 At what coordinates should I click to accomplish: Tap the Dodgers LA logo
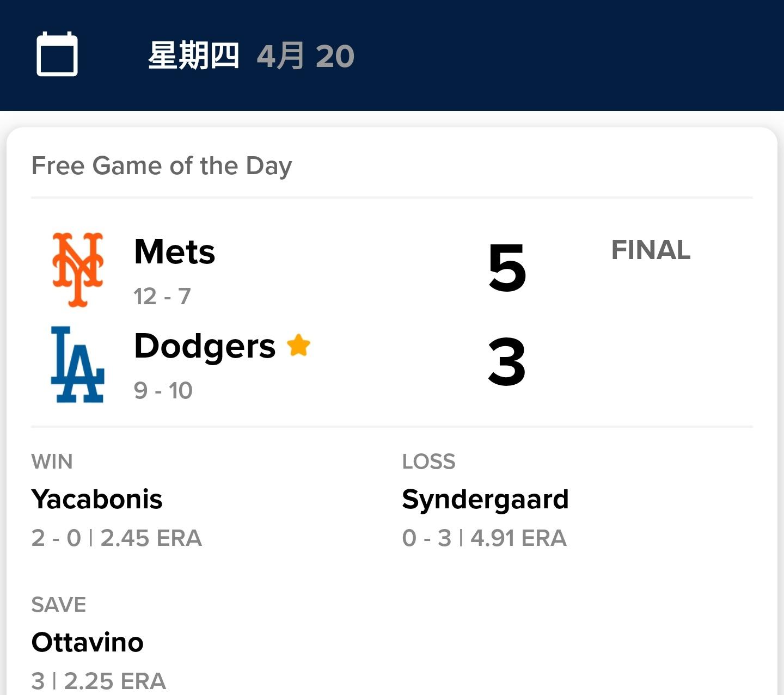(77, 364)
